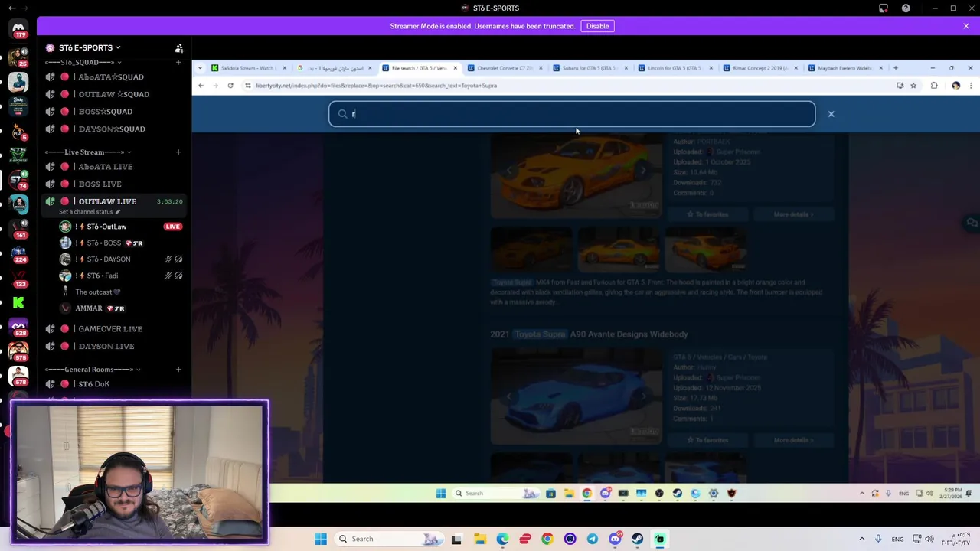Click the site search input field
980x551 pixels.
[572, 114]
